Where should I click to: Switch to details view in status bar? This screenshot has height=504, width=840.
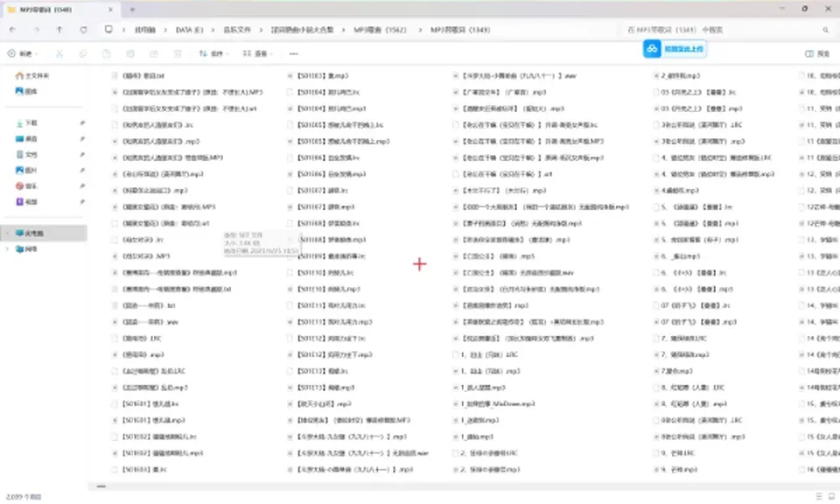[819, 496]
